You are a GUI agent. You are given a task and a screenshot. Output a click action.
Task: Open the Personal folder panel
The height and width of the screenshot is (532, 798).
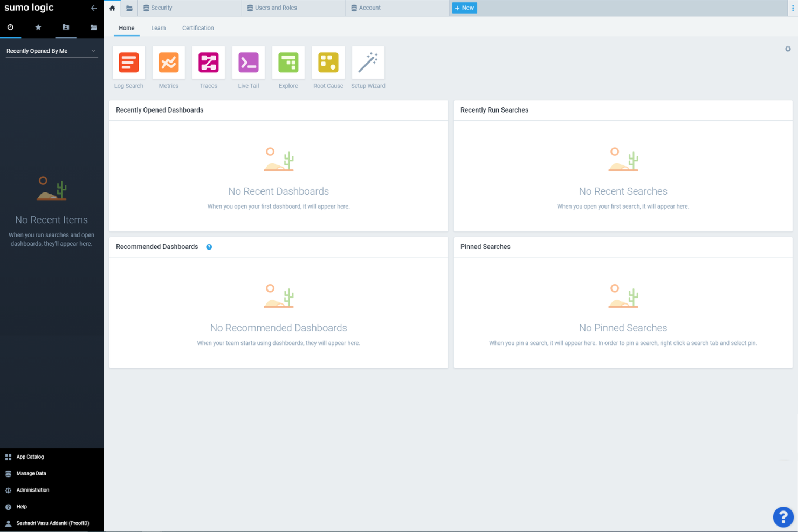click(x=65, y=26)
